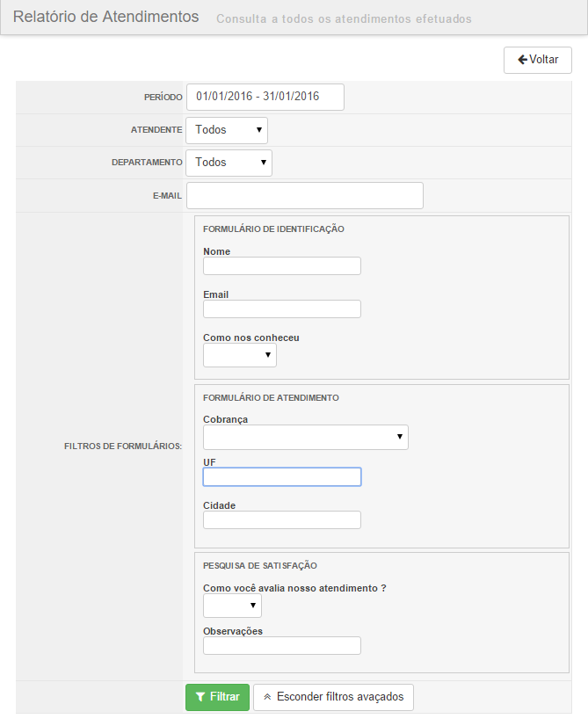
Task: Open the Departamento dropdown
Action: (229, 163)
